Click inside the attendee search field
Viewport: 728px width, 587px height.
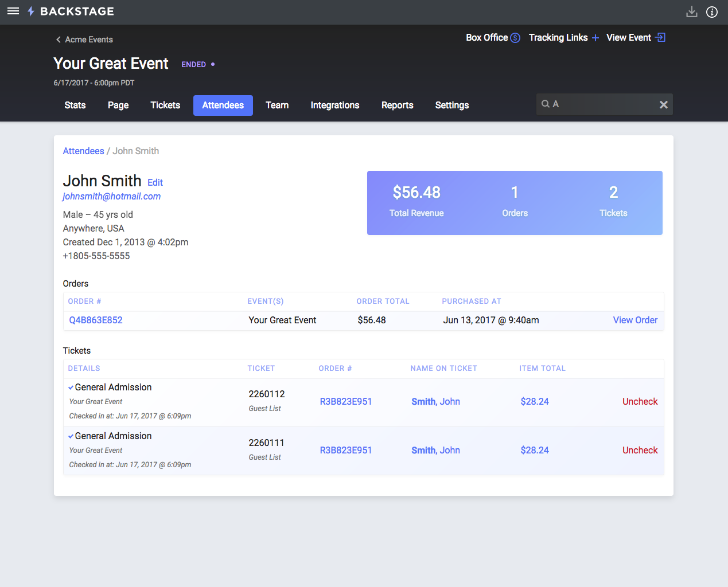[x=604, y=104]
